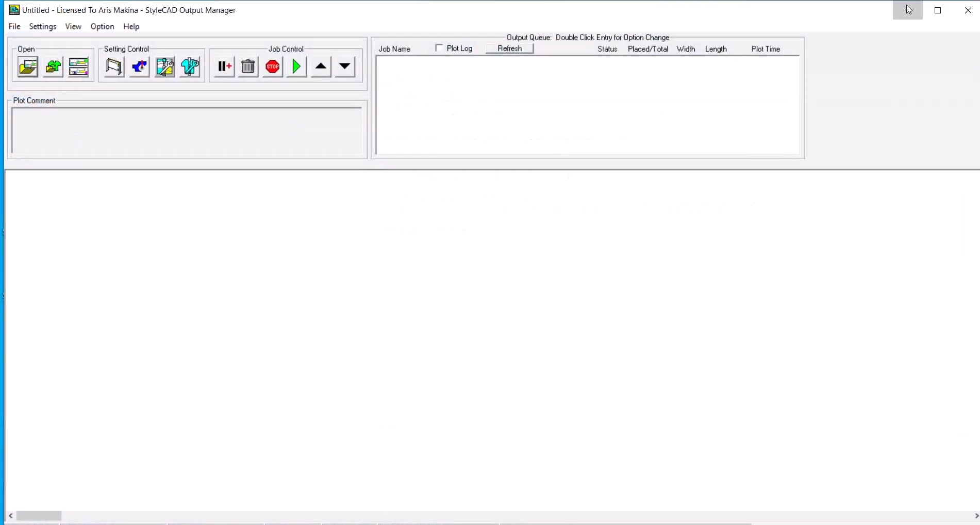Click the blue piece with red line icon
This screenshot has width=980, height=525.
(x=139, y=67)
